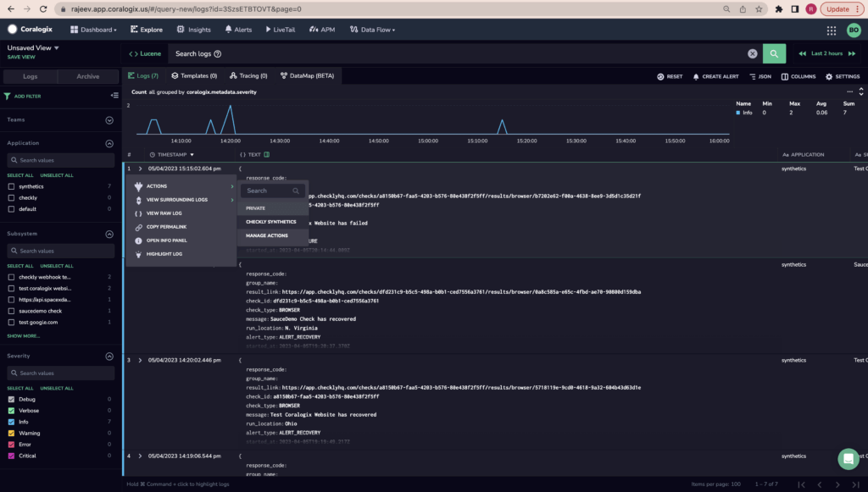Click the Highlight Log icon
This screenshot has height=492, width=868.
[x=138, y=254]
